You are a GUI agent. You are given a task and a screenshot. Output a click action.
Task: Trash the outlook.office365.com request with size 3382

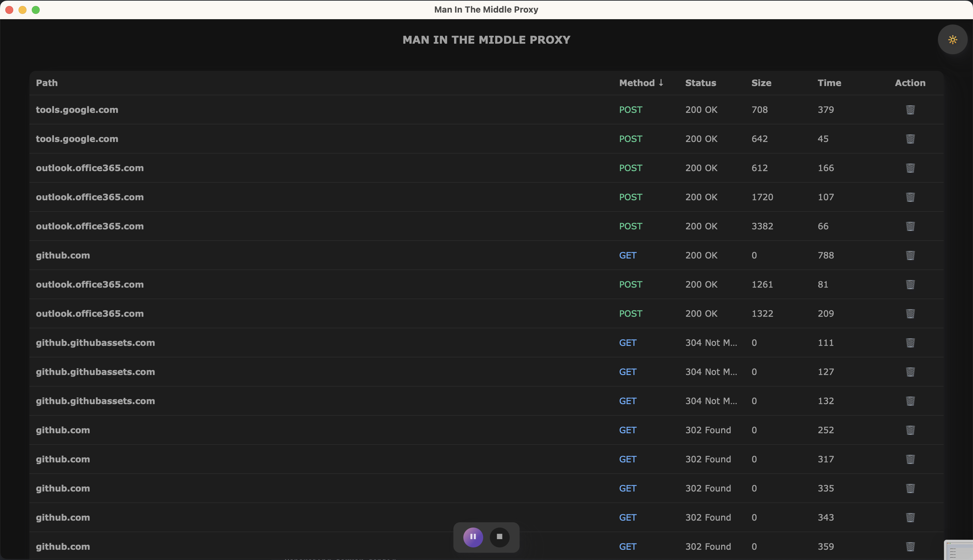pos(910,226)
